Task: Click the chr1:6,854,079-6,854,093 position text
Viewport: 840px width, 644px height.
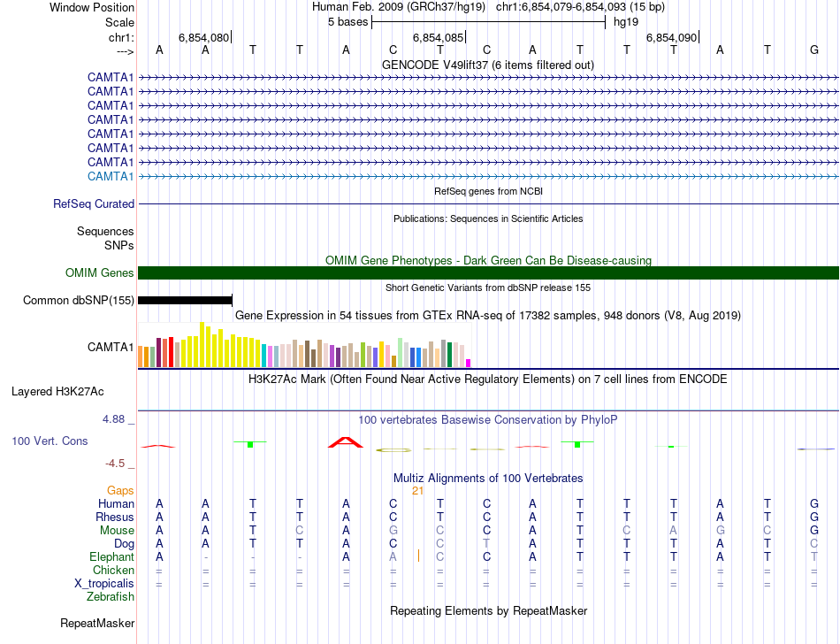Action: pos(580,7)
